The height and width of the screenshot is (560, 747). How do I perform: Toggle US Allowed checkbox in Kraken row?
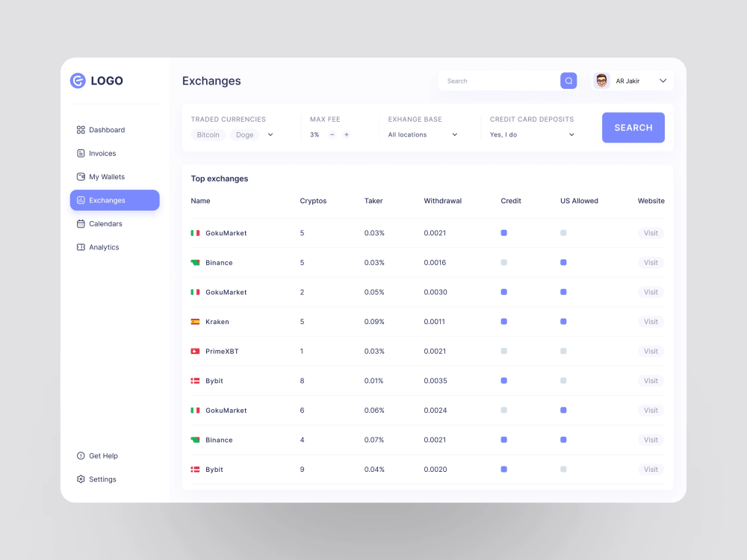click(563, 321)
